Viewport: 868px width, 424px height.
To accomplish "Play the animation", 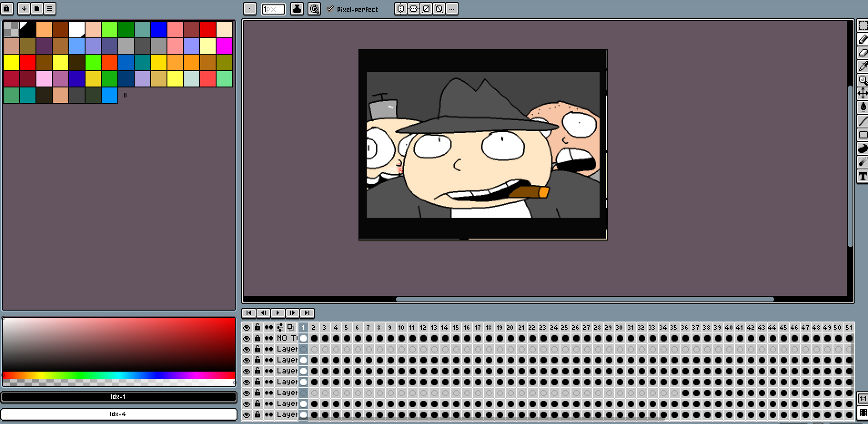I will (x=278, y=313).
